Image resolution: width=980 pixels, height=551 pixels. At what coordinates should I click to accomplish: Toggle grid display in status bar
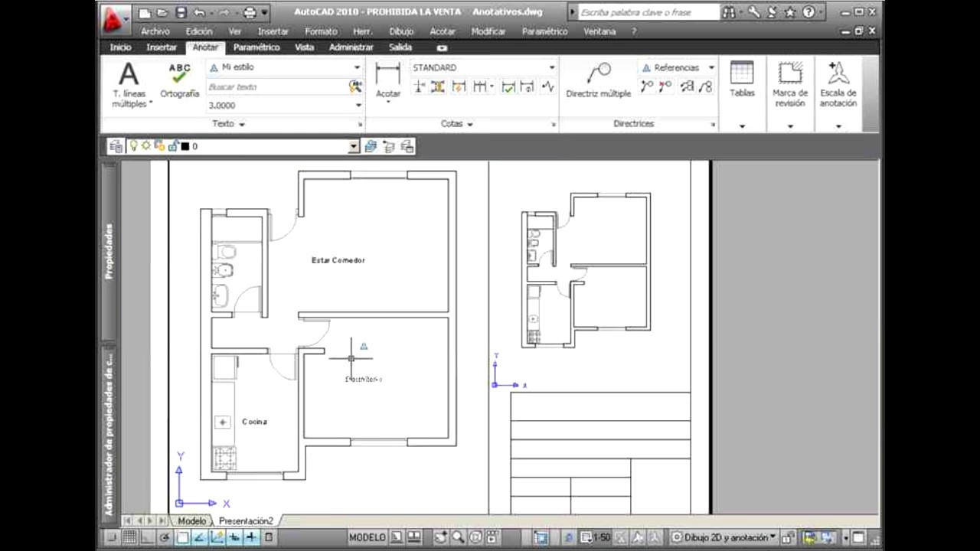tap(130, 537)
